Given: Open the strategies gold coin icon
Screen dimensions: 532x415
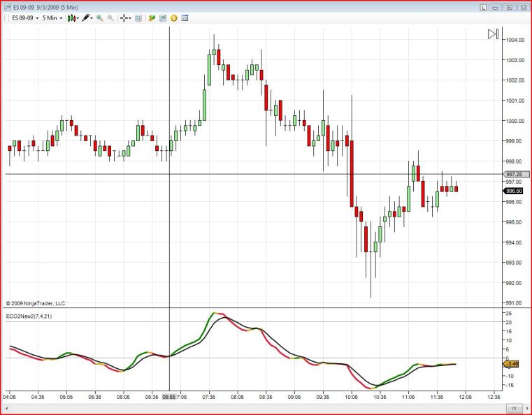Looking at the screenshot, I should point(173,18).
